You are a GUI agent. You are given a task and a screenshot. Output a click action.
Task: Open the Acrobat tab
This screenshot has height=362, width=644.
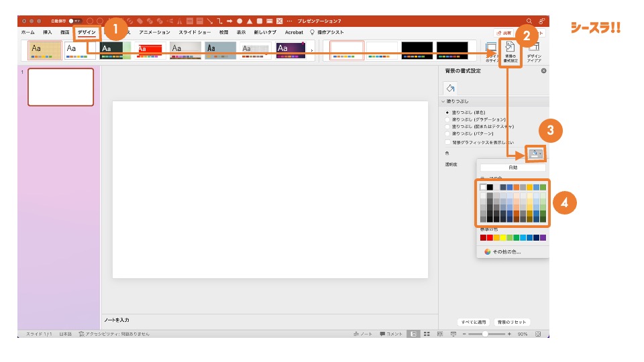coord(294,32)
